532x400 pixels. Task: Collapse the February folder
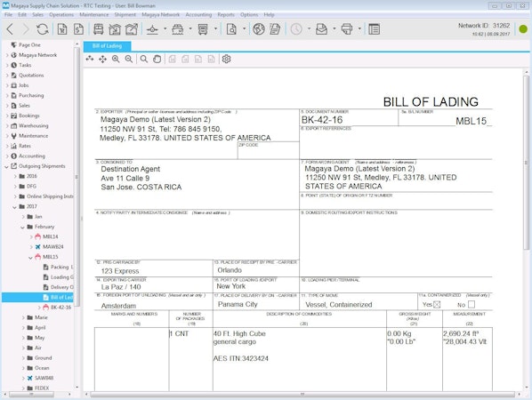tap(23, 228)
